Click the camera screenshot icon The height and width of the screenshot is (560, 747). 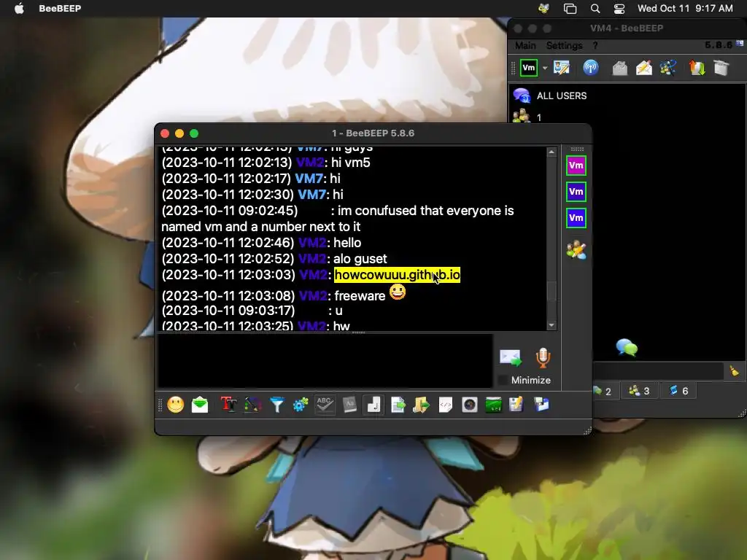469,405
